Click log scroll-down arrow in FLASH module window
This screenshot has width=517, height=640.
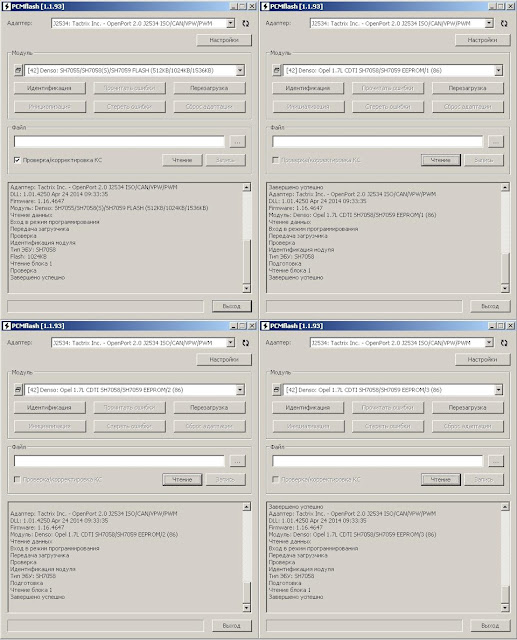[x=246, y=289]
